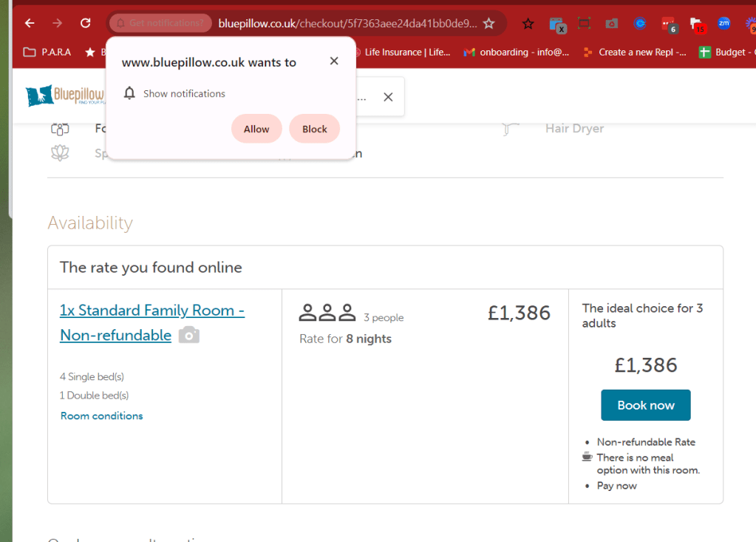The image size is (756, 542).
Task: Open the Room conditions link
Action: point(102,416)
